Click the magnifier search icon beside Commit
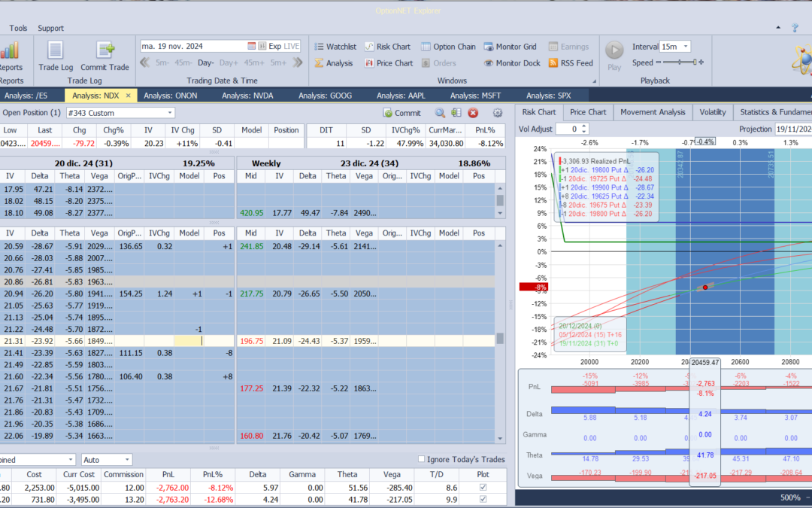This screenshot has height=508, width=812. (x=440, y=113)
